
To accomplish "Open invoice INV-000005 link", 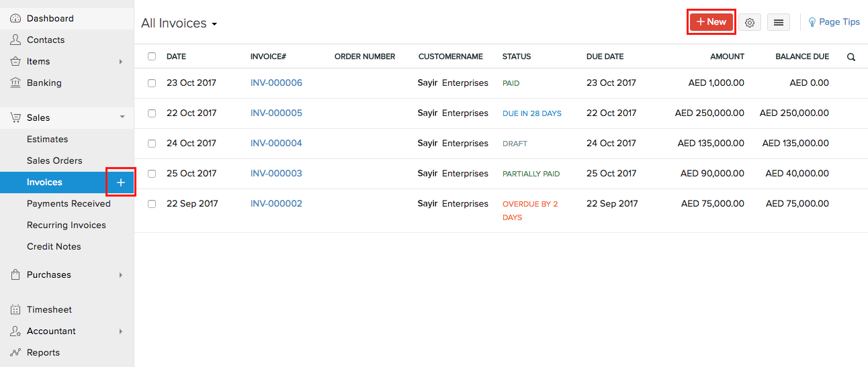I will click(x=276, y=113).
